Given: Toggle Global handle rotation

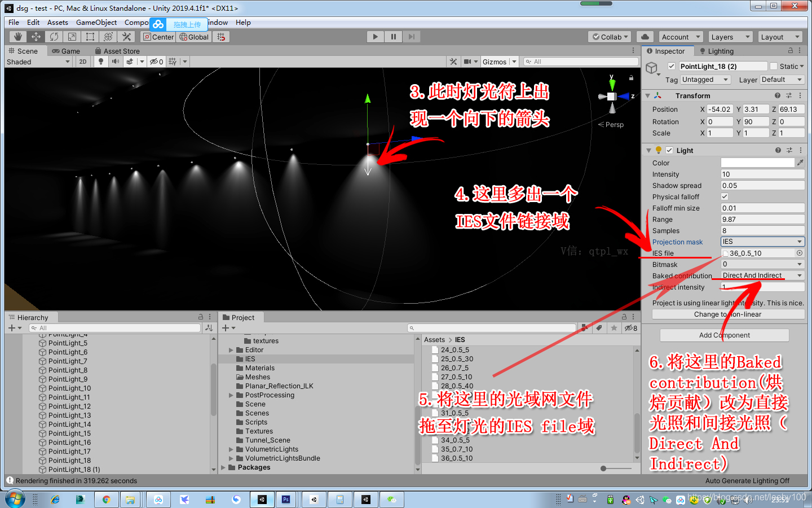Looking at the screenshot, I should [194, 37].
